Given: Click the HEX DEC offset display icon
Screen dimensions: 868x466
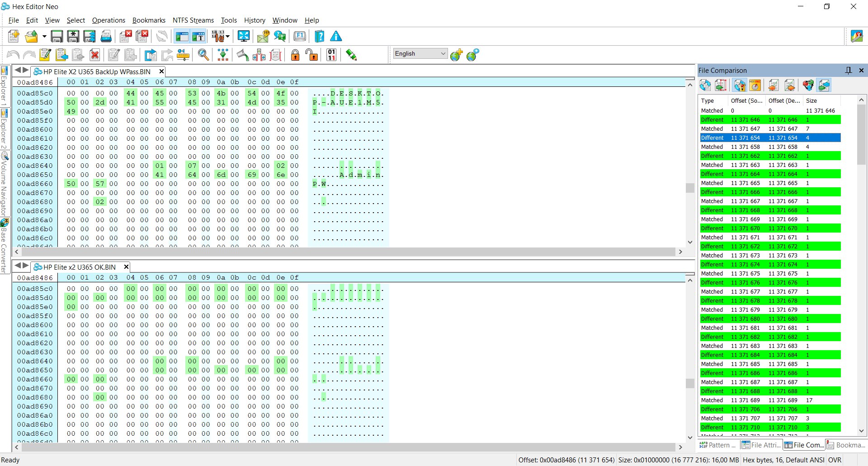Looking at the screenshot, I should pyautogui.click(x=755, y=85).
